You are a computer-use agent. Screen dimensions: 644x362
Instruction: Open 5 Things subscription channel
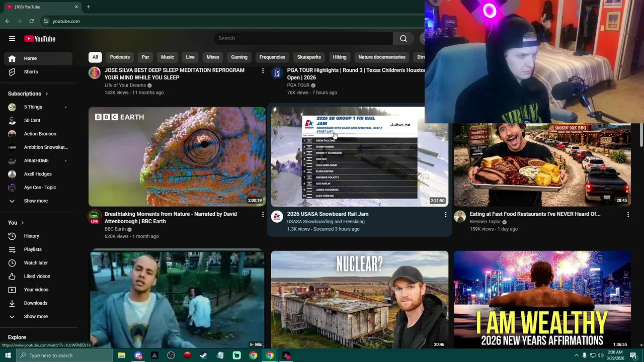tap(38, 107)
